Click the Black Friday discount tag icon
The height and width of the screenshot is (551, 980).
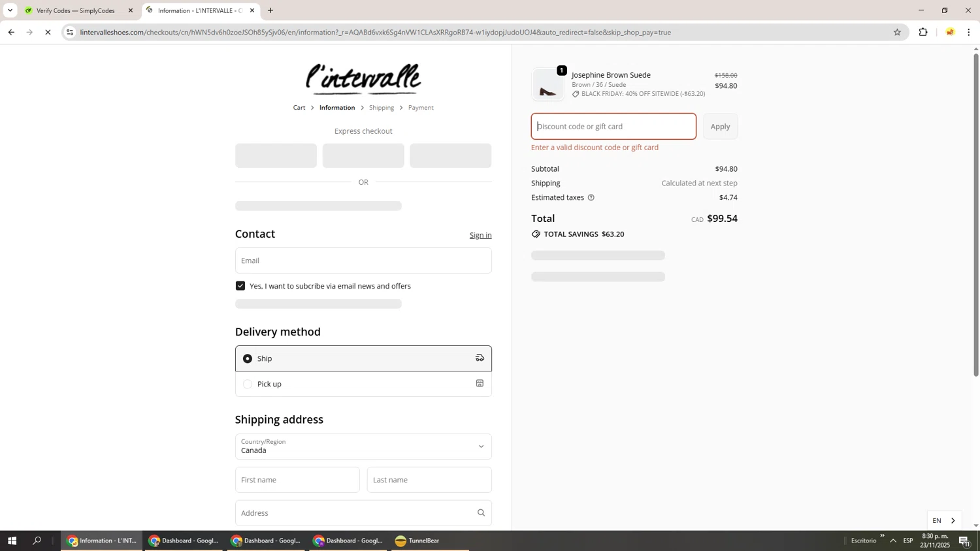point(576,94)
